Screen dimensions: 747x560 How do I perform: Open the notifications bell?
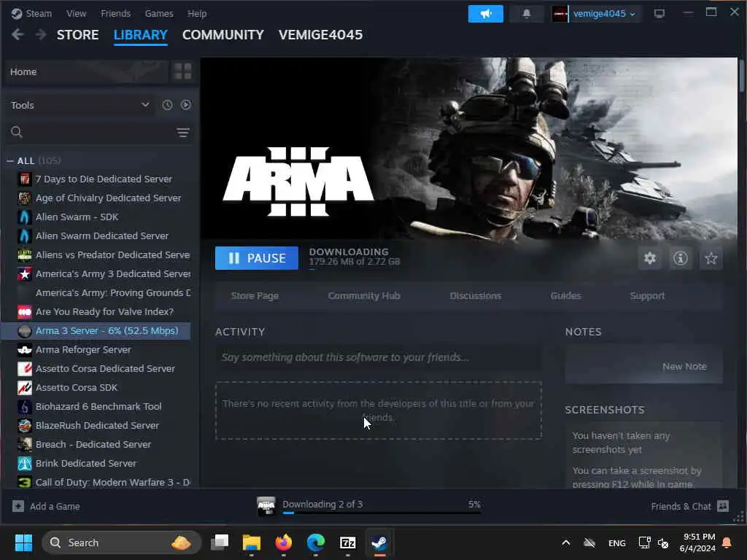(527, 14)
